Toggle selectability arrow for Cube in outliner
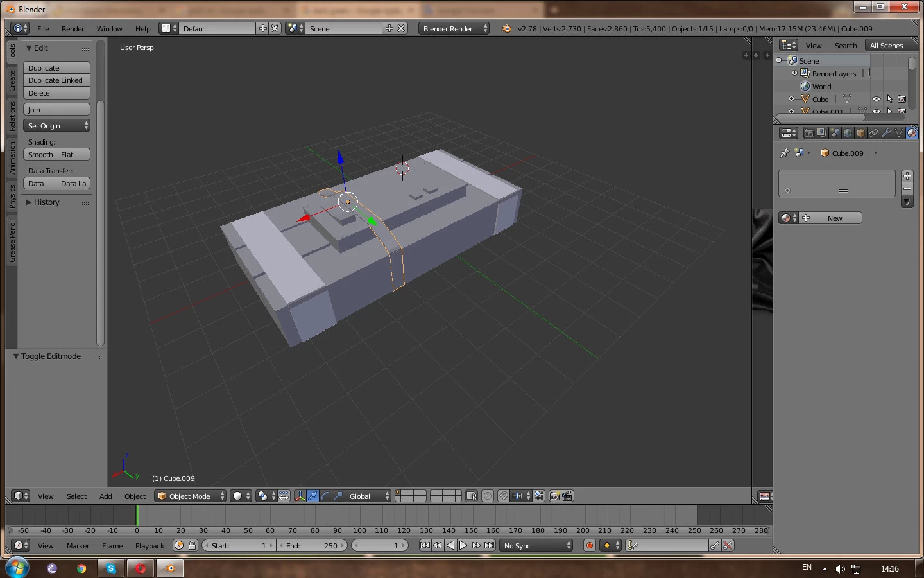Image resolution: width=924 pixels, height=578 pixels. [889, 99]
